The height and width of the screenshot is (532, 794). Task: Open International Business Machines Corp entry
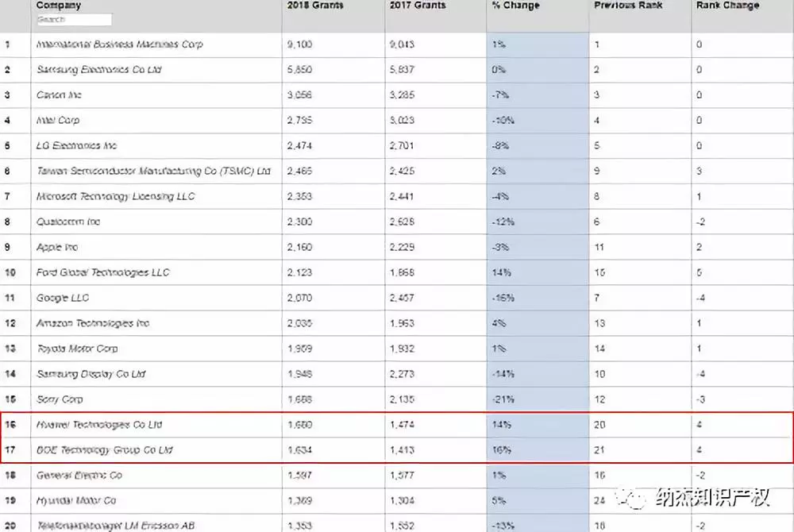pyautogui.click(x=119, y=44)
